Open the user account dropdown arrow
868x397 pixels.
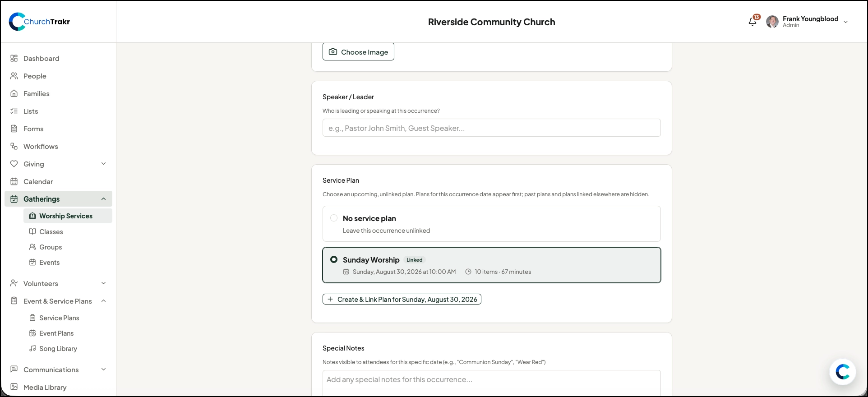(x=845, y=22)
